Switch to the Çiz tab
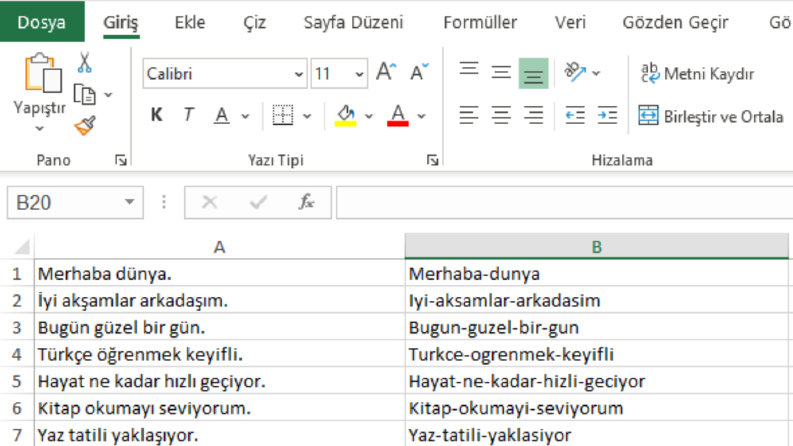This screenshot has height=446, width=793. [x=254, y=22]
